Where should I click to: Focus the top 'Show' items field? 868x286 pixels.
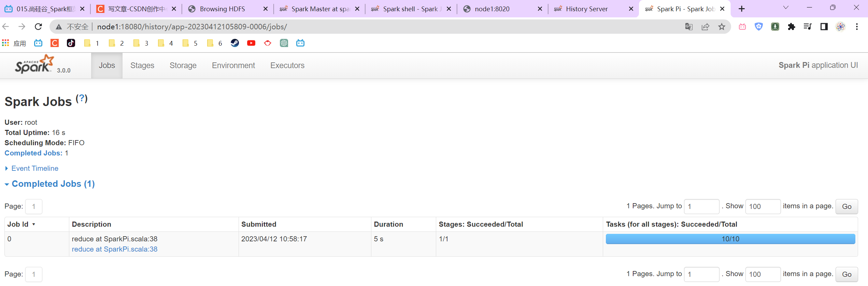tap(763, 207)
